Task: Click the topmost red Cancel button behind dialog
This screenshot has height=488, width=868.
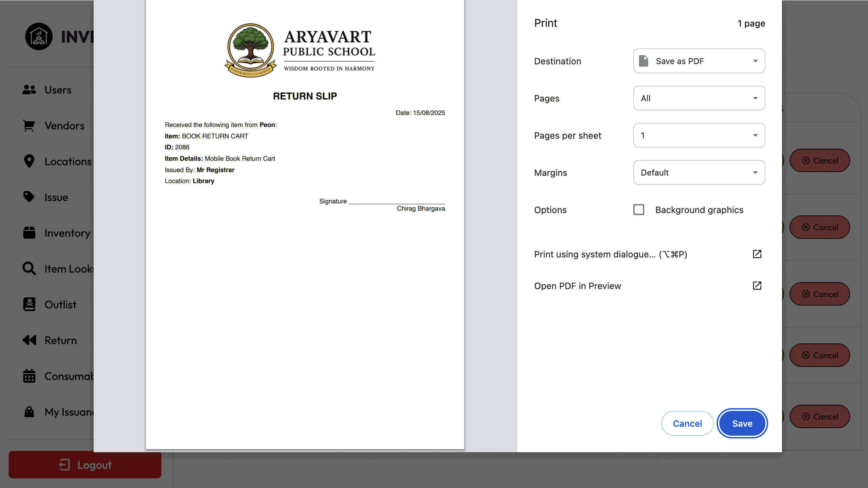Action: pos(819,160)
